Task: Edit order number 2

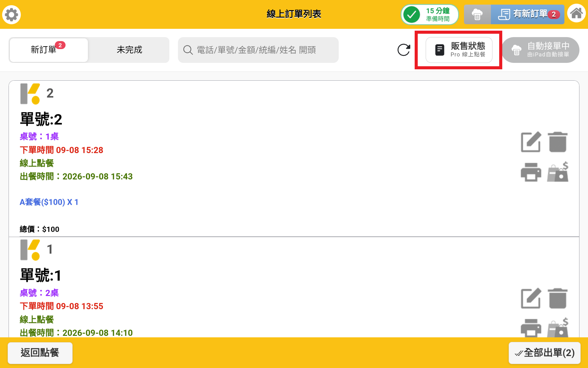Action: (531, 142)
